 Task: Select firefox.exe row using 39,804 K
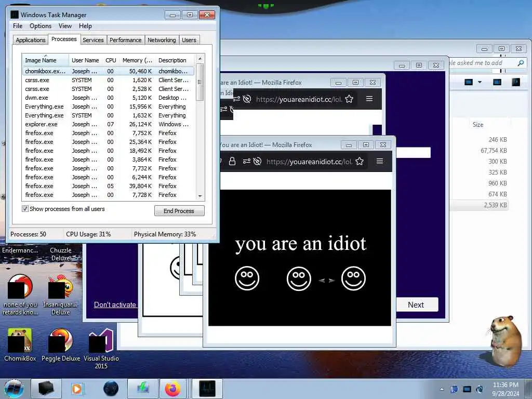[x=108, y=186]
